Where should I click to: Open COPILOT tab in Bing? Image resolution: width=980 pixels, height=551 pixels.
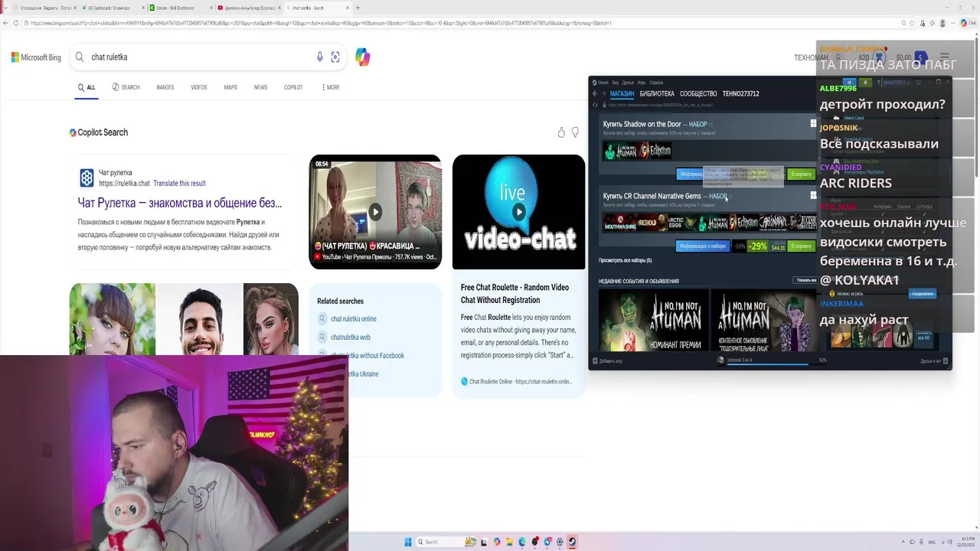click(293, 87)
